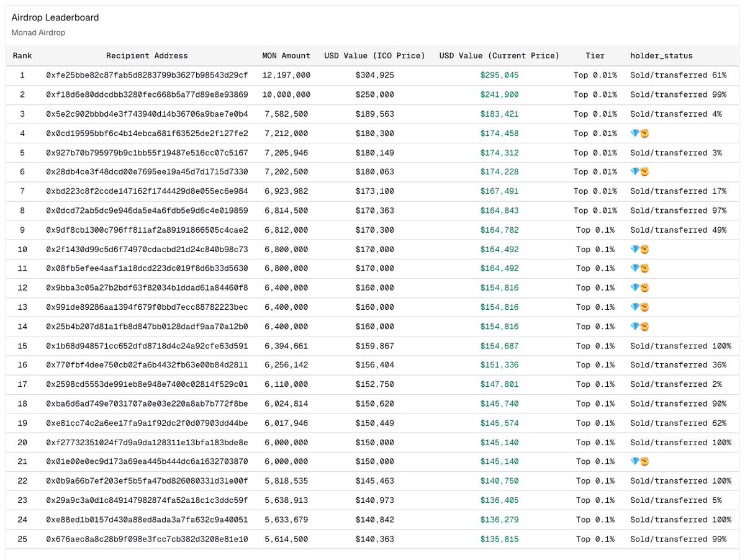Click the diamond hands emoji in rank 10 row
745x560 pixels.
(639, 250)
